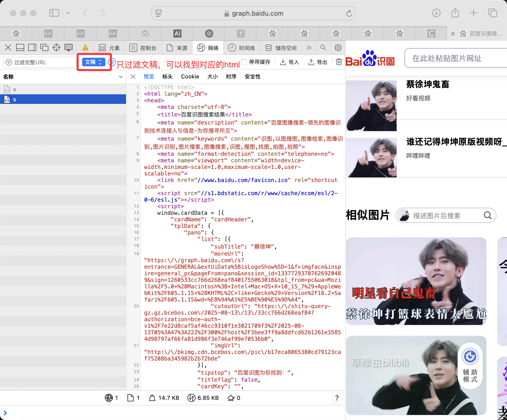Open the 预览 preview tab
The width and height of the screenshot is (507, 420).
coord(149,77)
